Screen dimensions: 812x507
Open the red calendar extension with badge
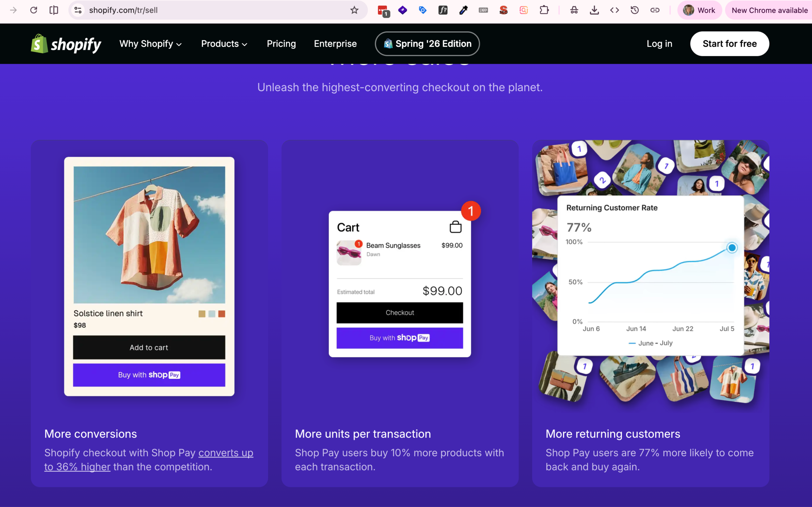(383, 10)
